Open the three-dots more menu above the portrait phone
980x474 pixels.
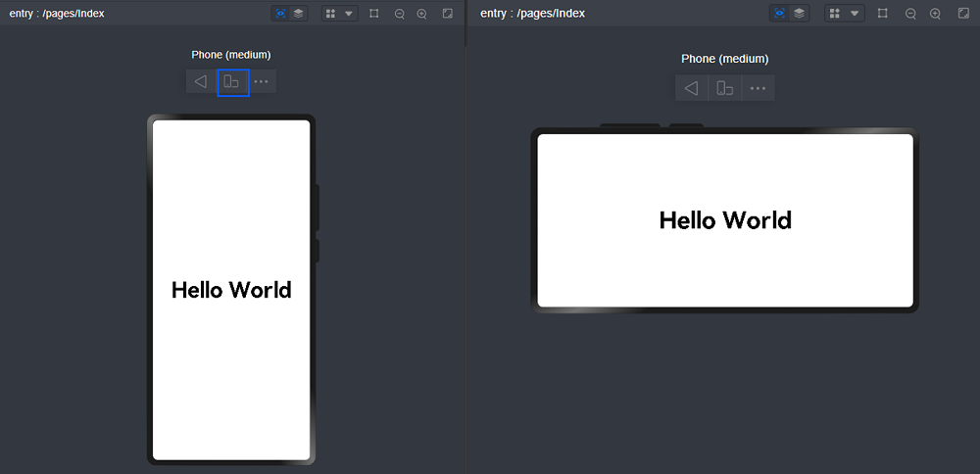[262, 82]
